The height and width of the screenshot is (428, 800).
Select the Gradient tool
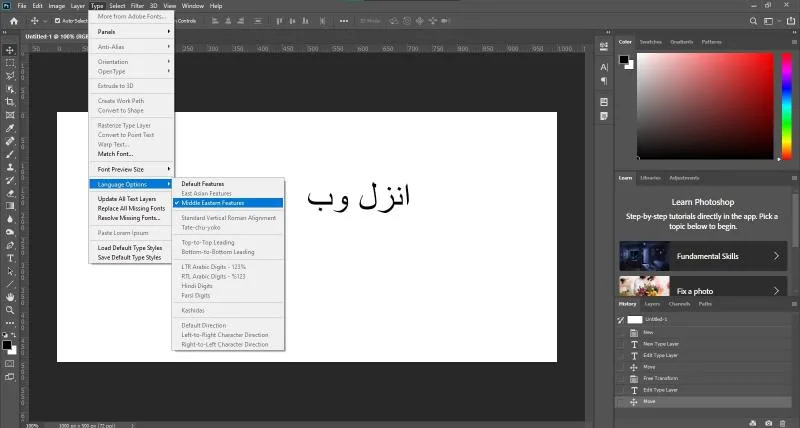(x=10, y=206)
